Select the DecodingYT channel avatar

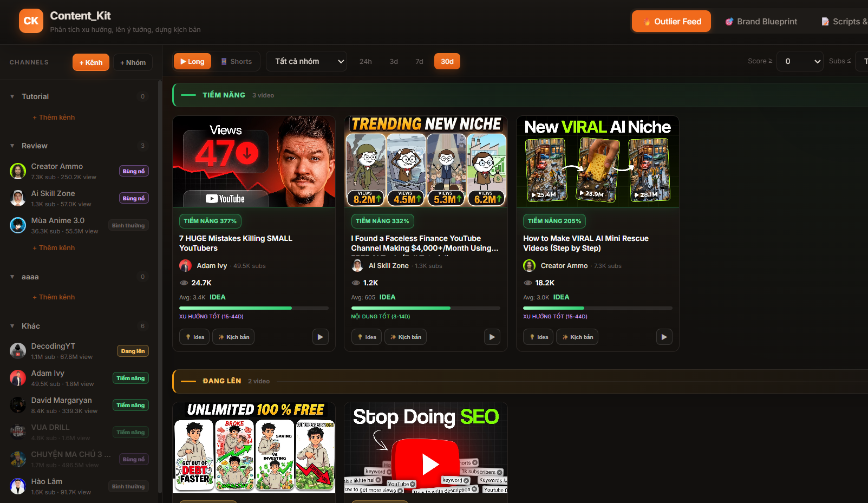(x=18, y=351)
